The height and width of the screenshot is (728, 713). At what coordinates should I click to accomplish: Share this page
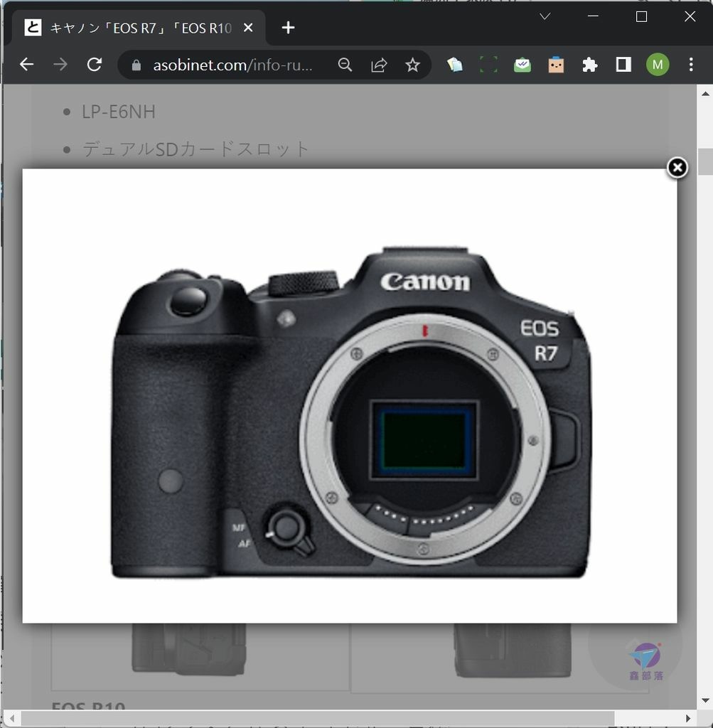(x=379, y=65)
